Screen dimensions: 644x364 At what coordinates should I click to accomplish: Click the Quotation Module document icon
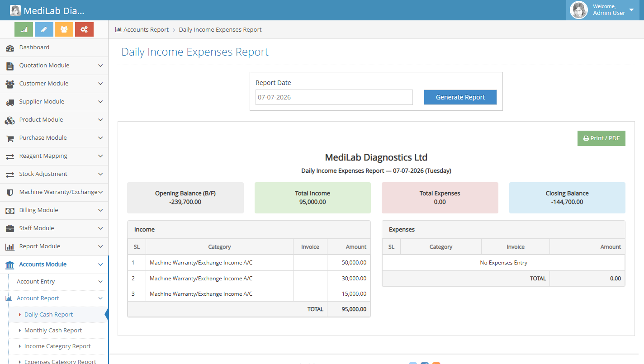pyautogui.click(x=10, y=66)
